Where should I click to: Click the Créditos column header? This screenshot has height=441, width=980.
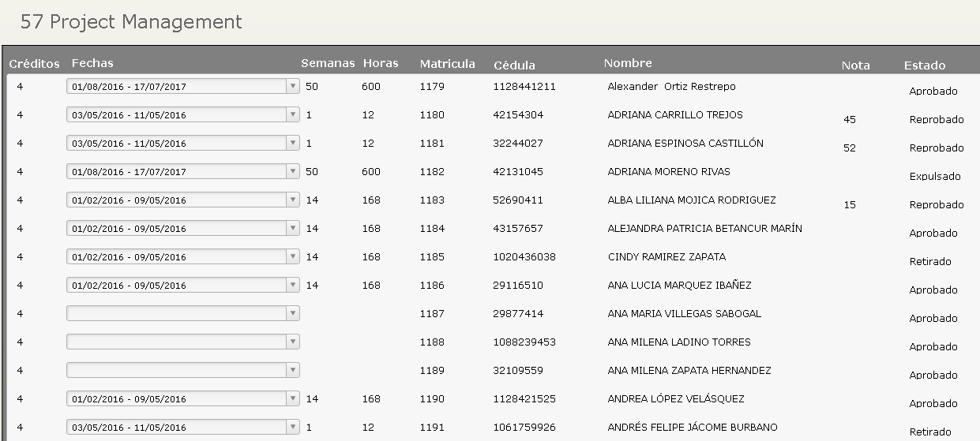34,63
